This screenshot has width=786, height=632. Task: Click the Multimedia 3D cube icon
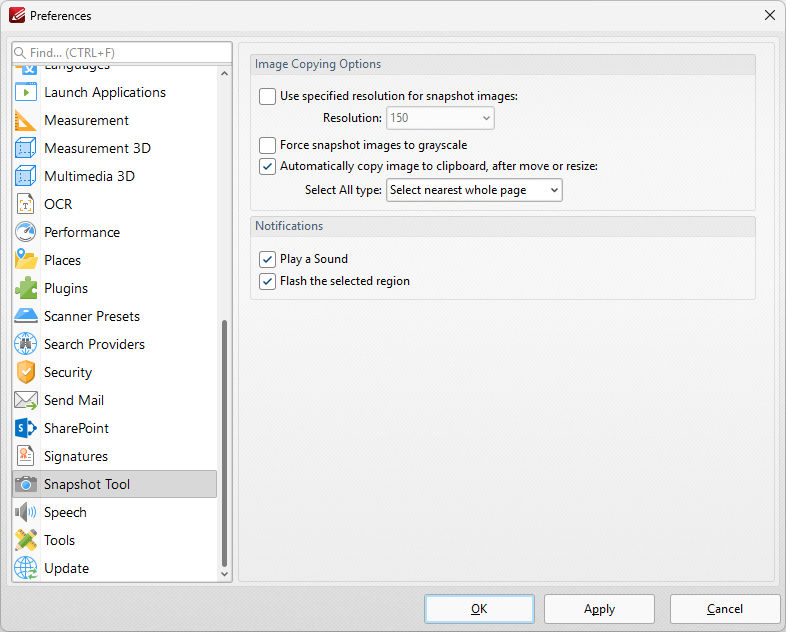(26, 176)
